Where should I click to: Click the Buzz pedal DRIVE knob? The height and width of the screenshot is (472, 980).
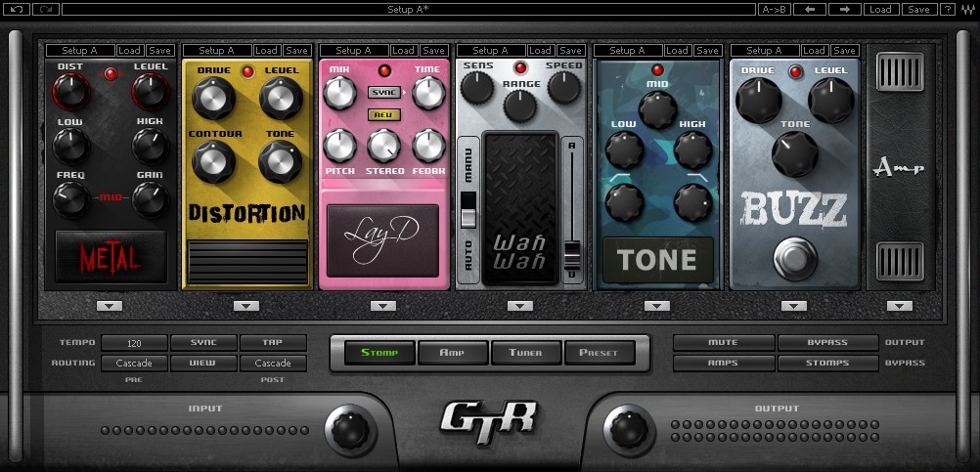(x=758, y=100)
